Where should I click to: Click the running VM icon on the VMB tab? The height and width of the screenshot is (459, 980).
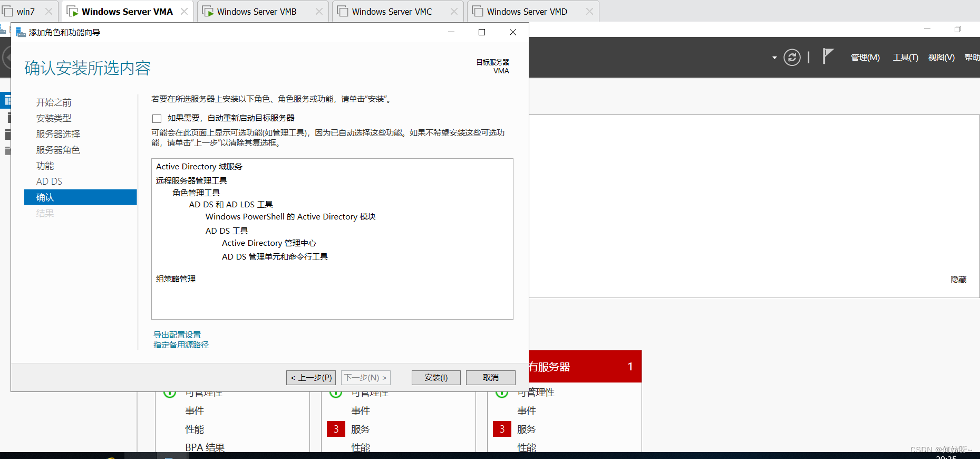(x=208, y=11)
